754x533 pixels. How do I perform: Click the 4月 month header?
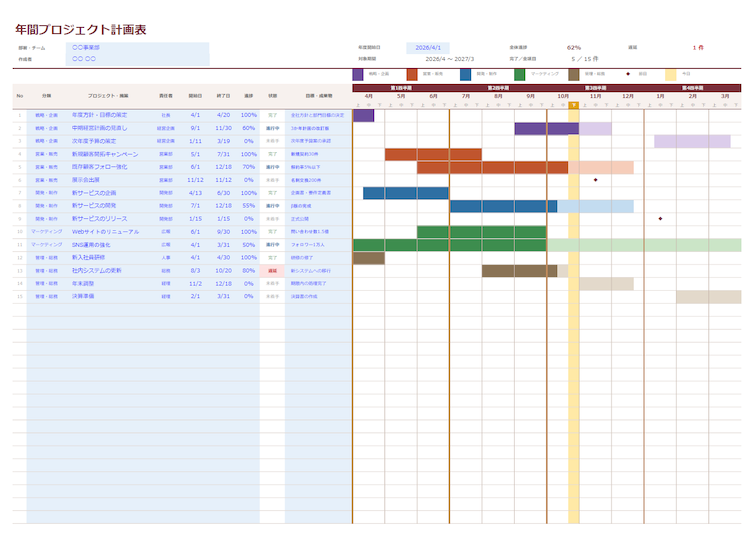click(x=369, y=96)
